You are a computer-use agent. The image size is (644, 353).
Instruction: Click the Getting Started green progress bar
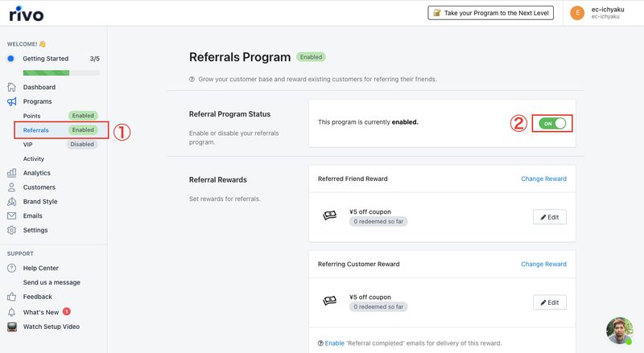[x=61, y=73]
